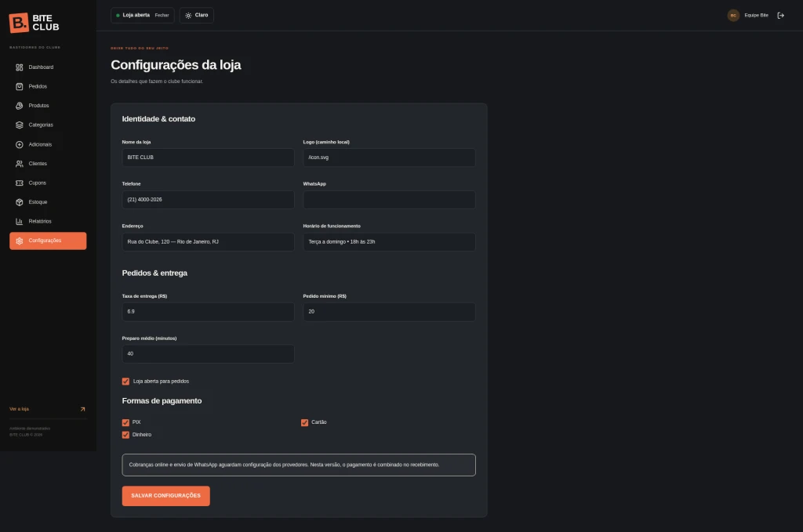Viewport: 803px width, 532px height.
Task: Edit the Logo path input field
Action: (x=389, y=157)
